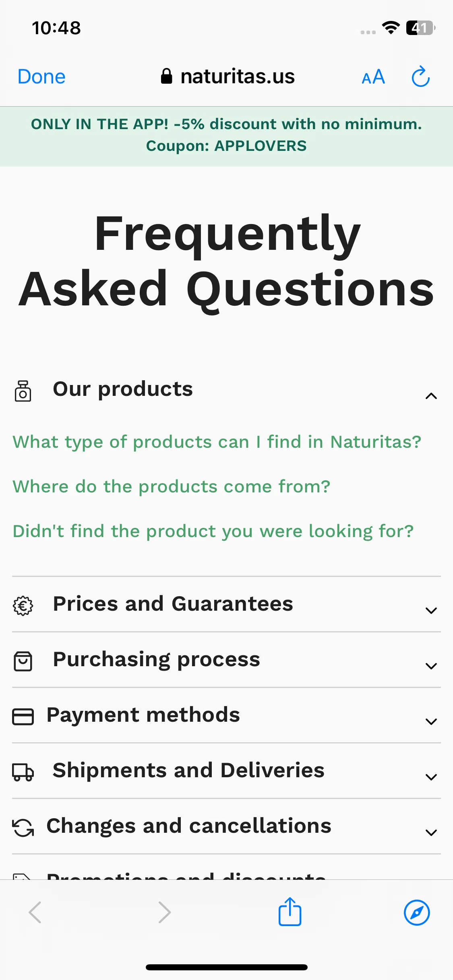This screenshot has height=980, width=453.
Task: Tap the credit card payment icon
Action: click(x=23, y=716)
